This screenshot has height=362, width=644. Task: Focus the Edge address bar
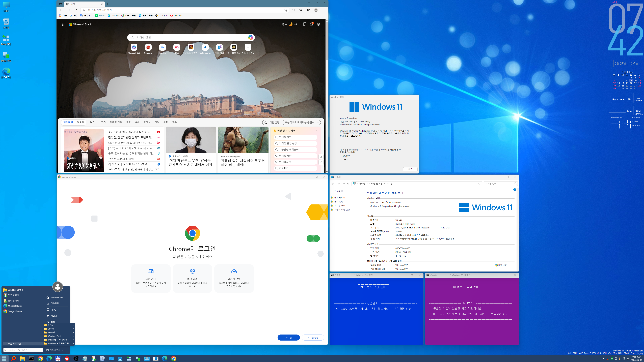point(185,10)
